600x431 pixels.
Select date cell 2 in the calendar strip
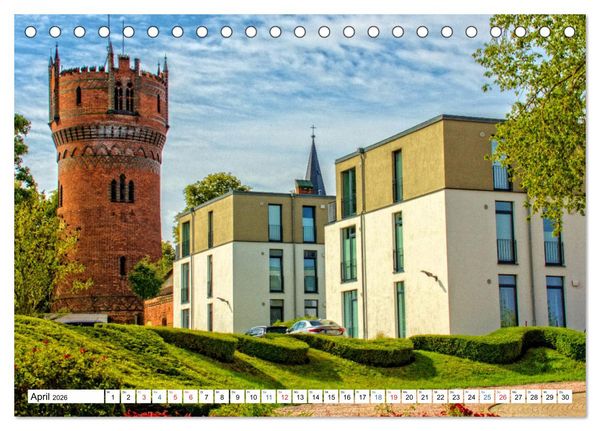point(128,397)
